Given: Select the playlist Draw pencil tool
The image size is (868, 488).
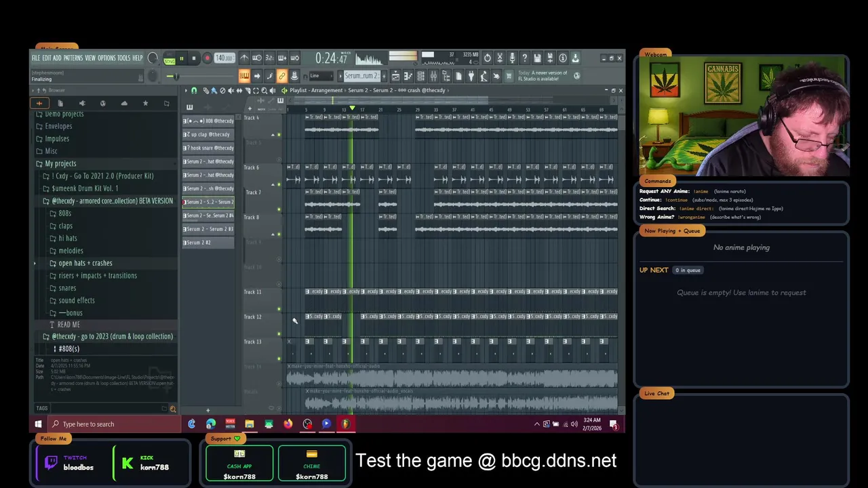Looking at the screenshot, I should [x=206, y=91].
